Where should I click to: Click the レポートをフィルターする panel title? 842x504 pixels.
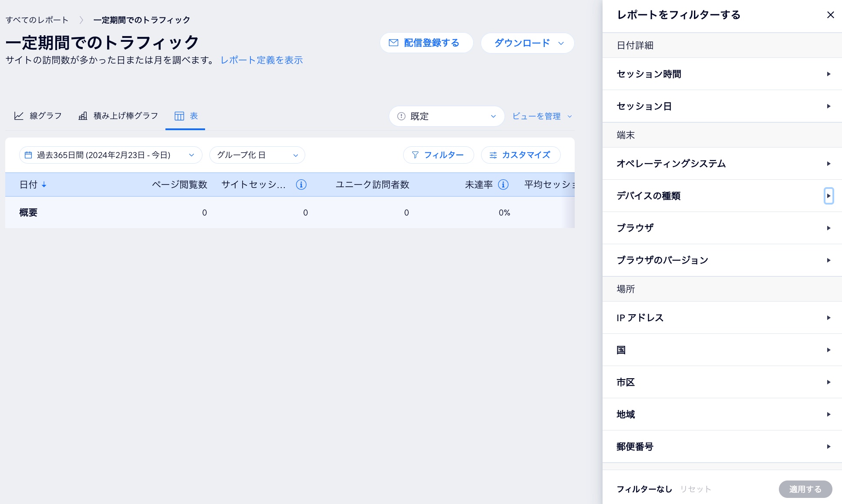679,15
